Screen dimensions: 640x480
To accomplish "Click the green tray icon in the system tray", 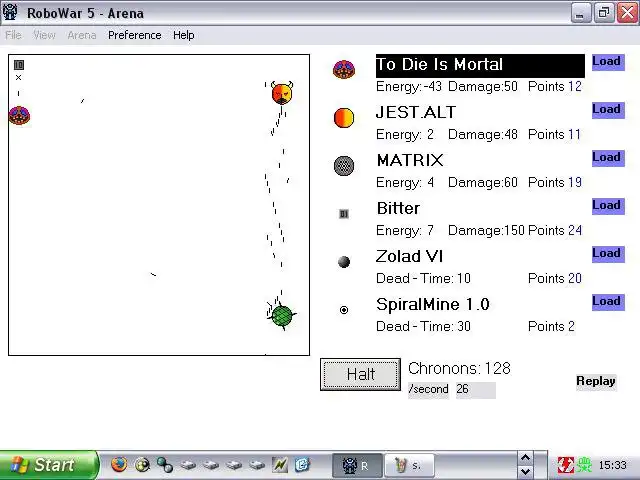I will pyautogui.click(x=584, y=465).
